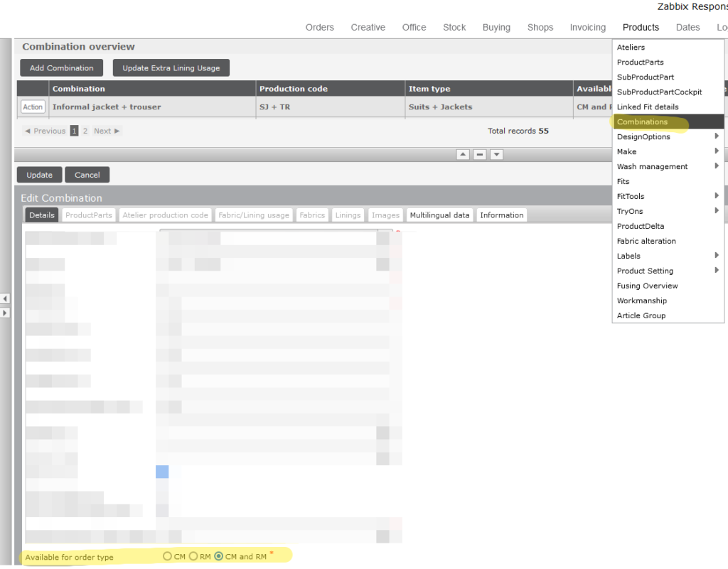Screen dimensions: 728x569
Task: Open Action for Informal jacket + trouser
Action: click(33, 107)
